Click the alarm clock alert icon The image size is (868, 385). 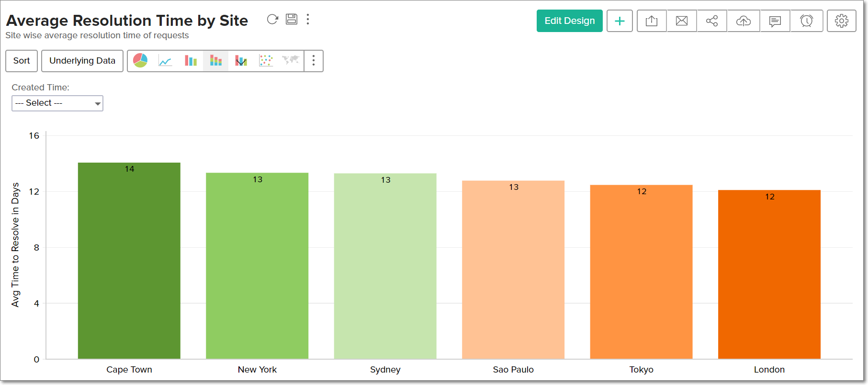[807, 21]
